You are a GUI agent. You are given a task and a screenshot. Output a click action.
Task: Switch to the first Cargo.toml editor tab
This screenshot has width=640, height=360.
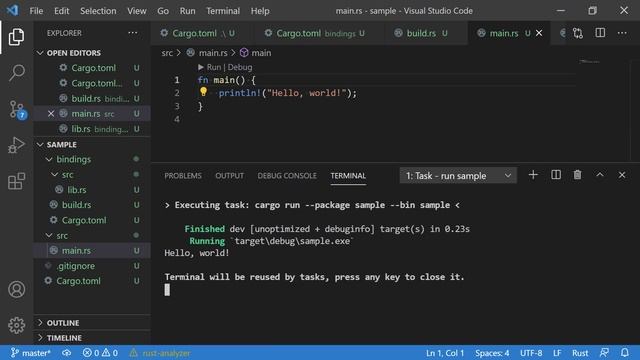[x=202, y=33]
